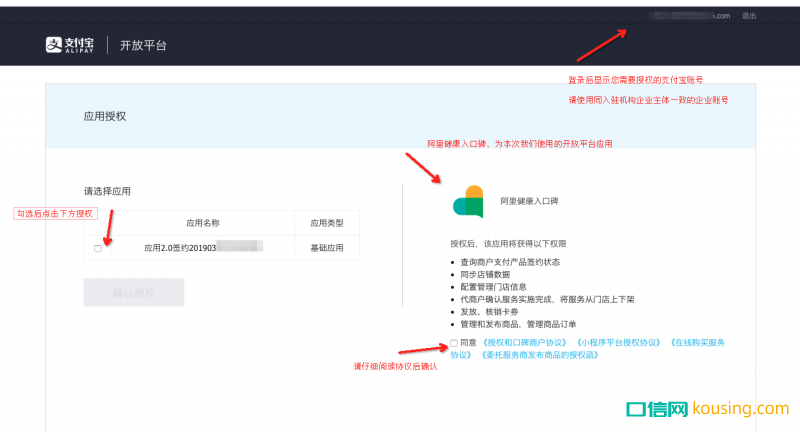This screenshot has height=432, width=800.
Task: Click 发放、核销卡券 permission item
Action: pyautogui.click(x=489, y=312)
